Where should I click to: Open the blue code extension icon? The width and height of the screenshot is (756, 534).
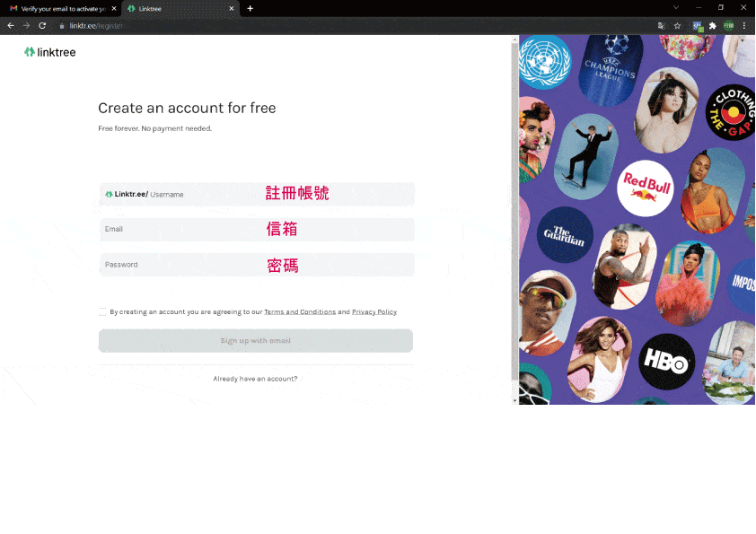click(698, 26)
